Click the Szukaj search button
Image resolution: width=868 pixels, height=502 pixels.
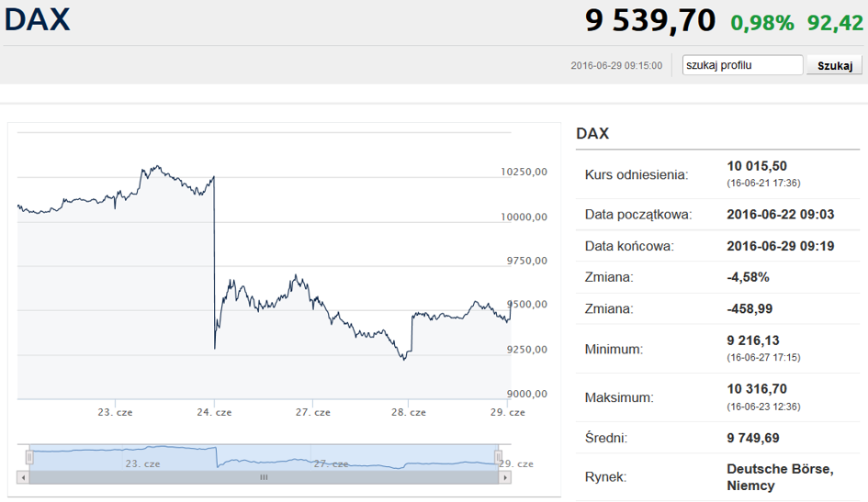click(834, 65)
